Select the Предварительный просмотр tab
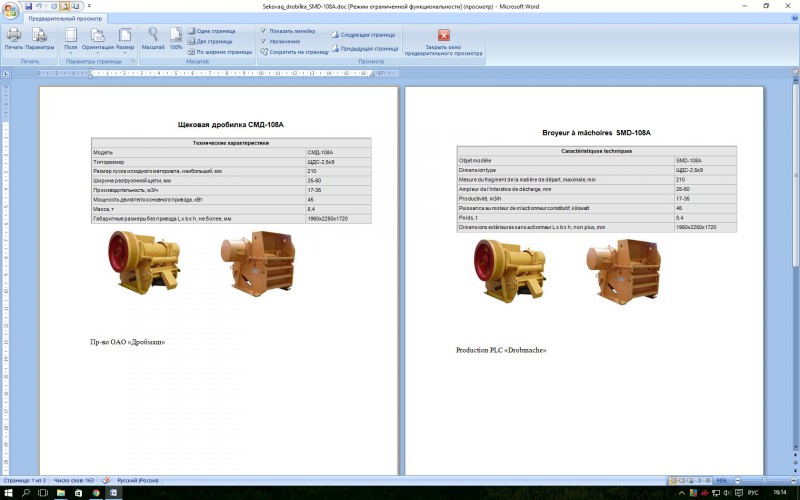The image size is (800, 500). [65, 18]
